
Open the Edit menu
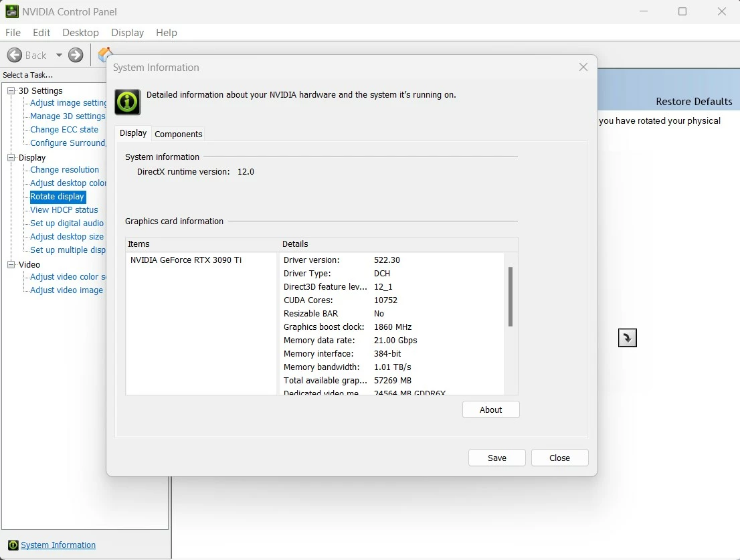(41, 33)
